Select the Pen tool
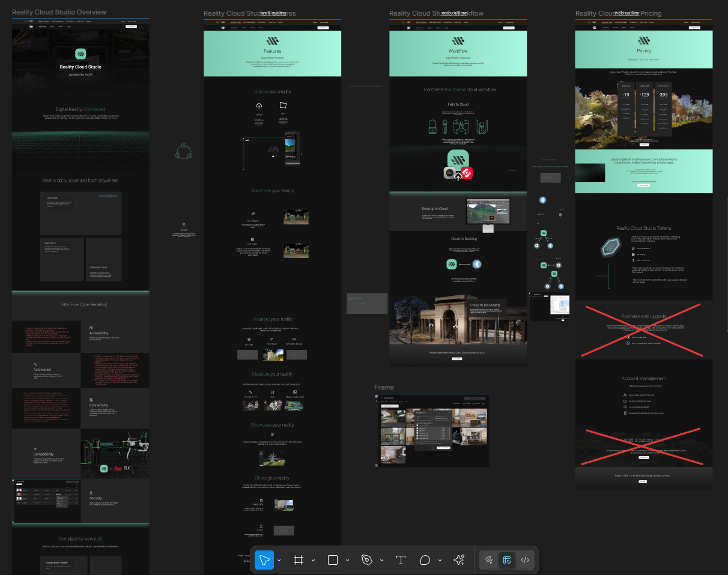 (366, 560)
